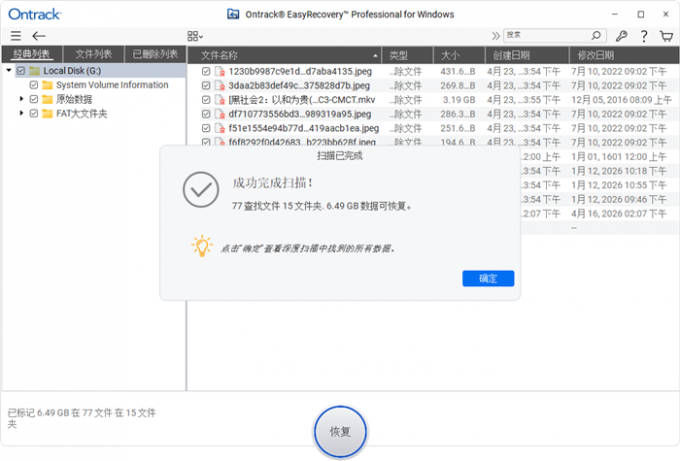This screenshot has width=680, height=461.
Task: Uncheck the 3daa2b83def49c jpeg file checkbox
Action: [206, 86]
